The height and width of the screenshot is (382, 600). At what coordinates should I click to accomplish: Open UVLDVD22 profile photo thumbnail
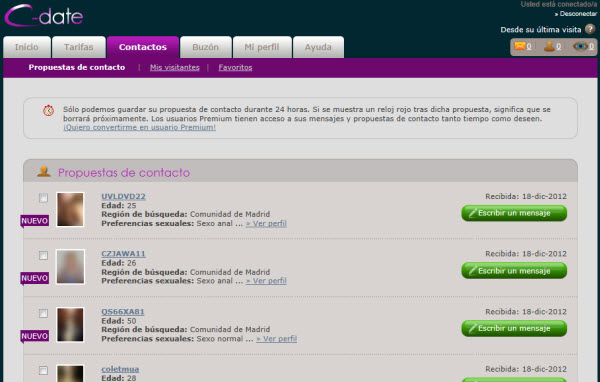click(70, 209)
